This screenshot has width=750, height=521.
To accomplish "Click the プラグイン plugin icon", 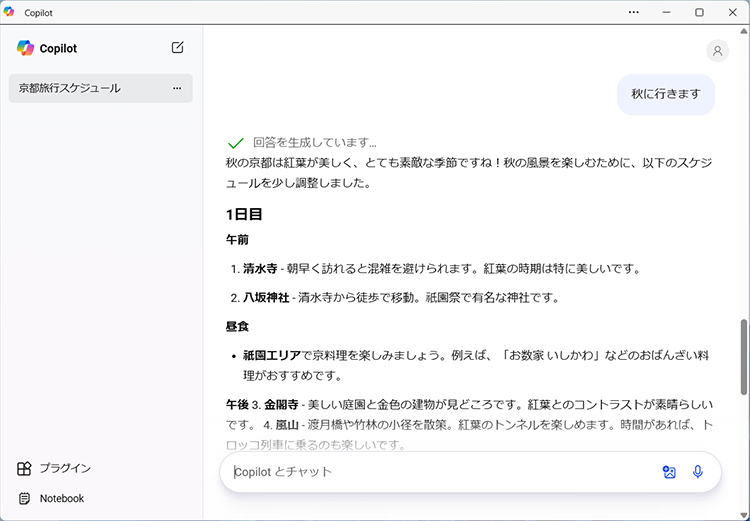I will 25,468.
